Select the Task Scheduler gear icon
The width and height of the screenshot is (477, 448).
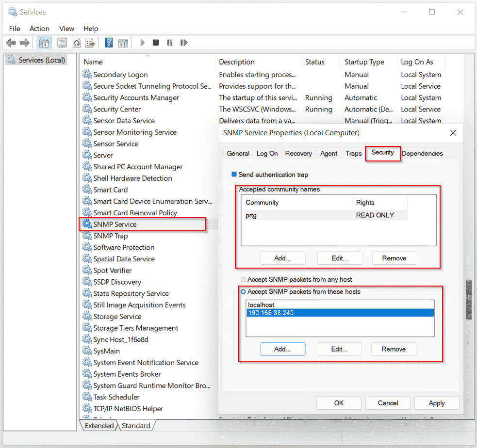[x=87, y=397]
